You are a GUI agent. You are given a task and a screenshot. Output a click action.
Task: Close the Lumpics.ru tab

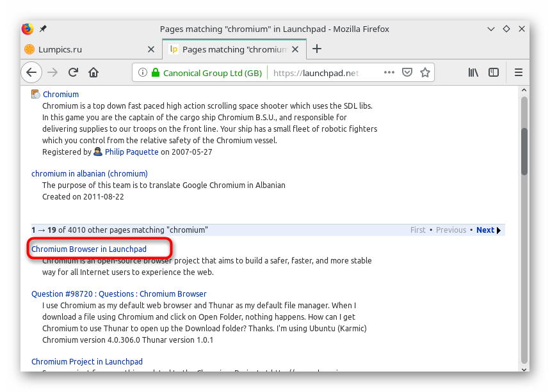[151, 49]
